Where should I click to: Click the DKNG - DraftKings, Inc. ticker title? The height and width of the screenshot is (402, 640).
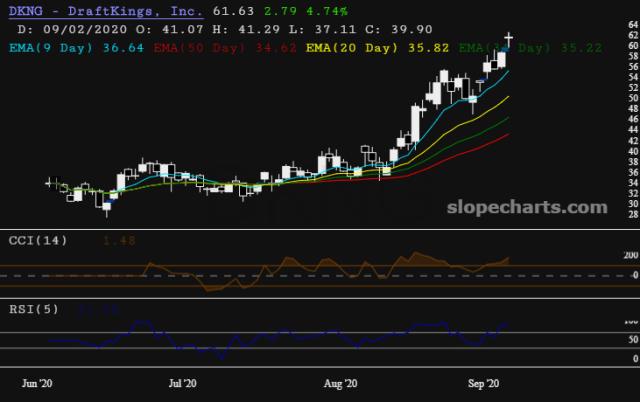(x=101, y=11)
